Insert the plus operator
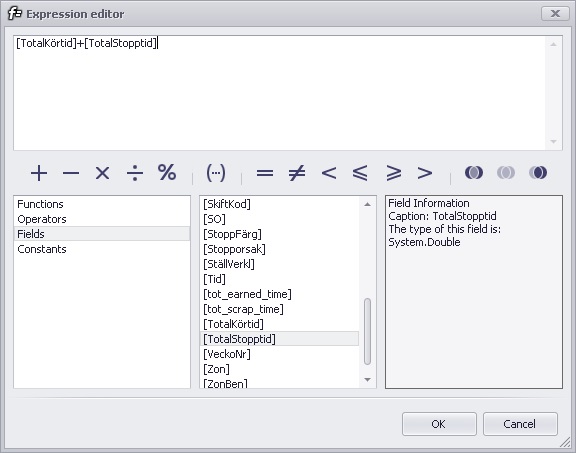Viewport: 576px width, 453px height. tap(39, 173)
